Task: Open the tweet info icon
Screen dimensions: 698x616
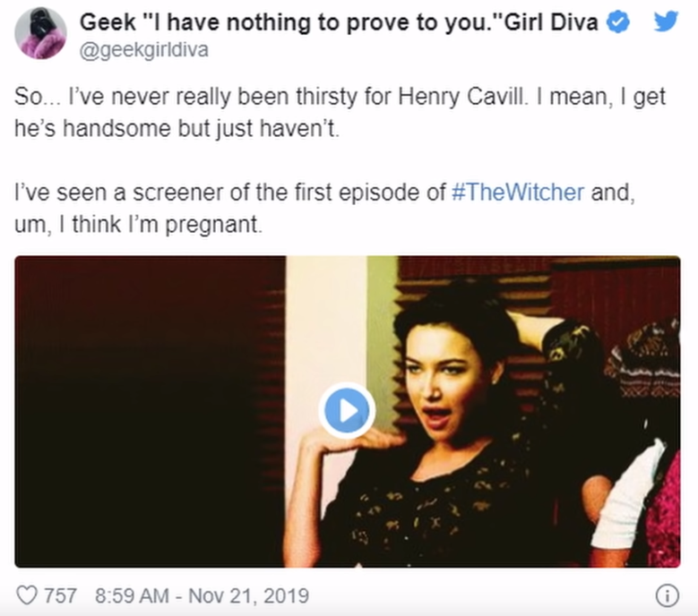Action: pyautogui.click(x=667, y=595)
